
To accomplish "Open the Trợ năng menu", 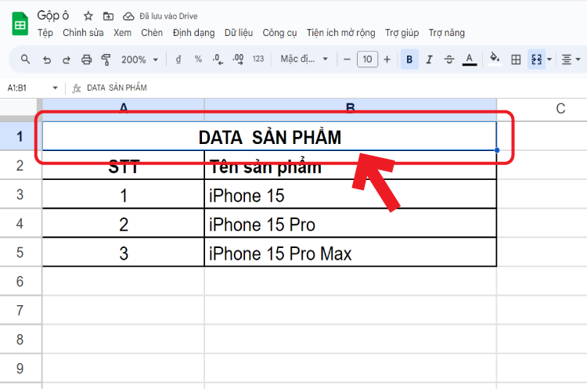I will point(447,33).
